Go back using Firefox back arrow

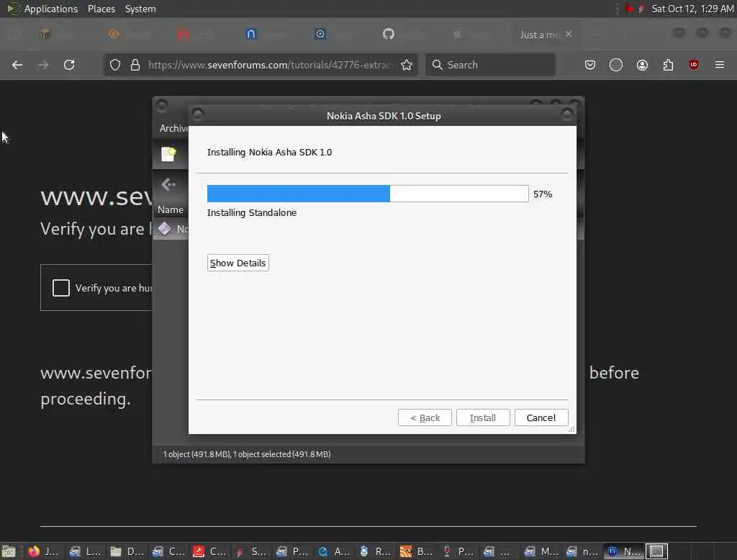point(17,65)
